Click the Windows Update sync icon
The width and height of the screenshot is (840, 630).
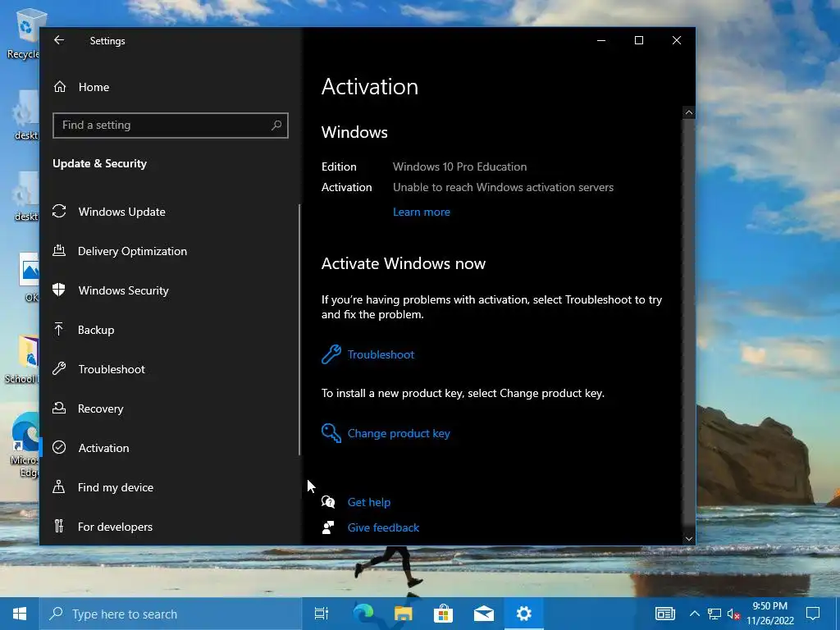(x=59, y=211)
